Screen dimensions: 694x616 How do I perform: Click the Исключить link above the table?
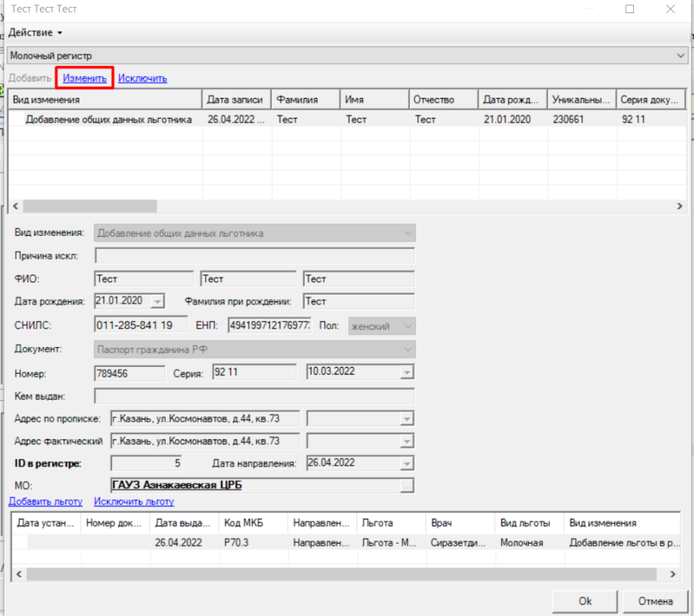[143, 79]
